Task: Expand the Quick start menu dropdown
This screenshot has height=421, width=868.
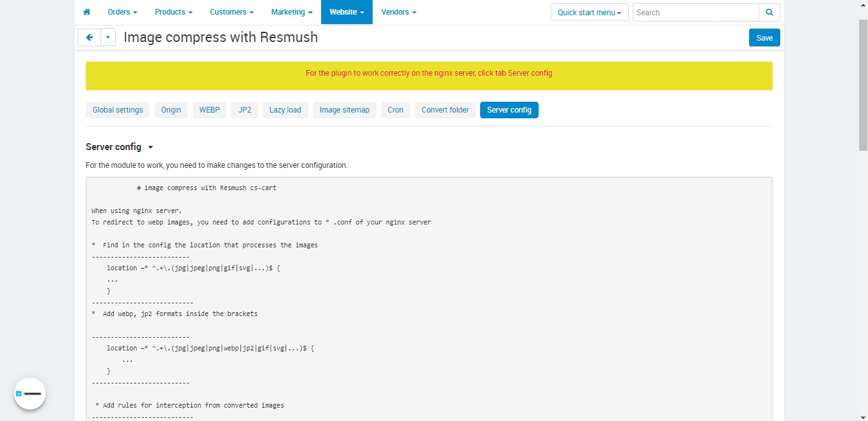Action: pyautogui.click(x=589, y=12)
